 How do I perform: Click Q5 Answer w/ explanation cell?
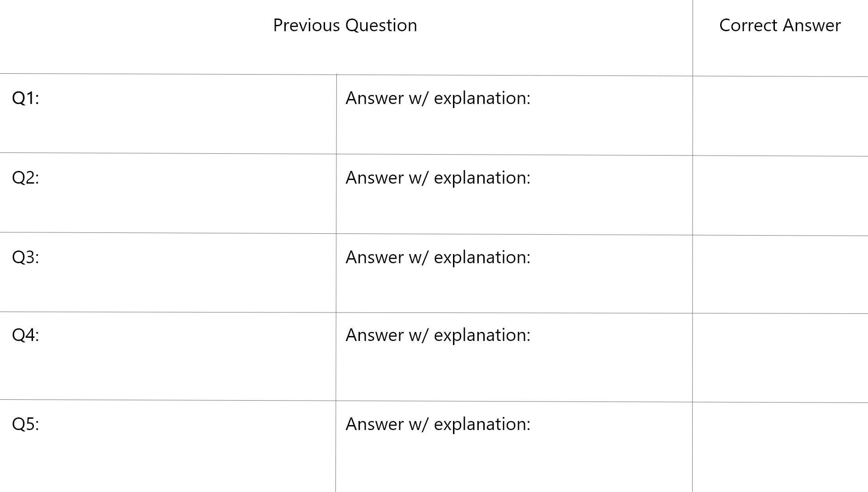[514, 447]
